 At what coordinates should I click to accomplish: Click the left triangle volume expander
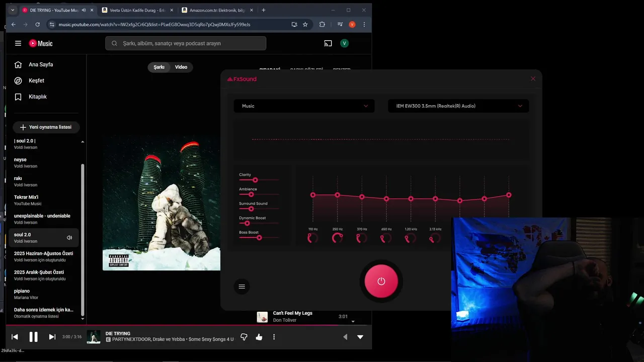pos(345,337)
